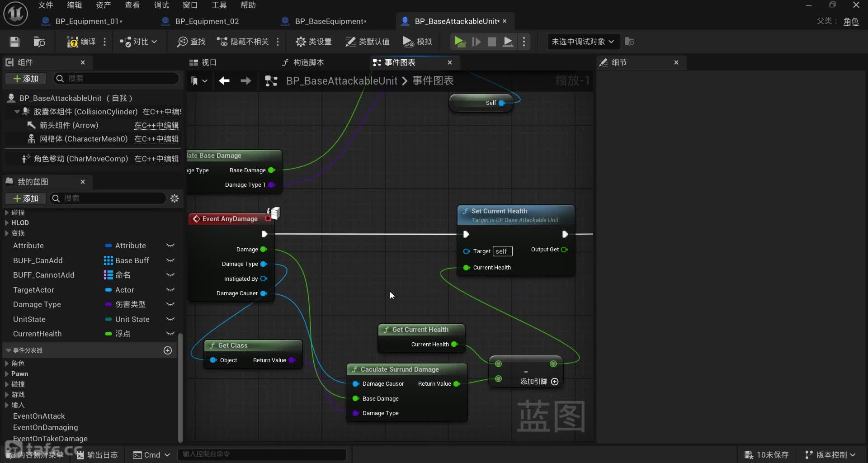Open the construction script tab
The height and width of the screenshot is (463, 868).
point(303,62)
